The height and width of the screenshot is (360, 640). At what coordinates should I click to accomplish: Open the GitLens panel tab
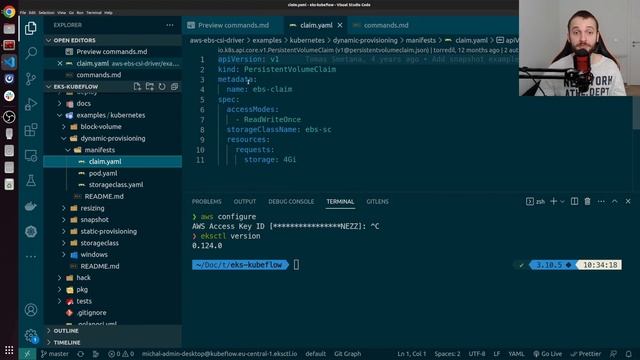tap(378, 202)
